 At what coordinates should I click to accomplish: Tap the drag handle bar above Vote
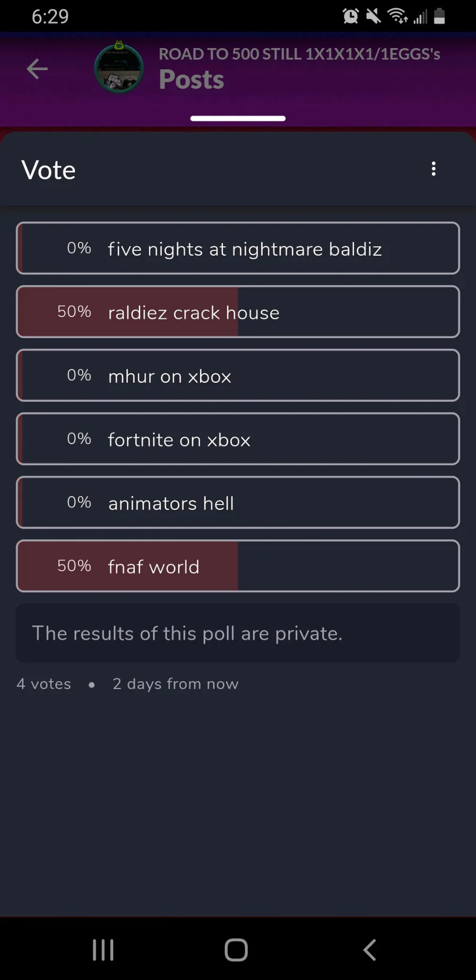click(x=238, y=118)
